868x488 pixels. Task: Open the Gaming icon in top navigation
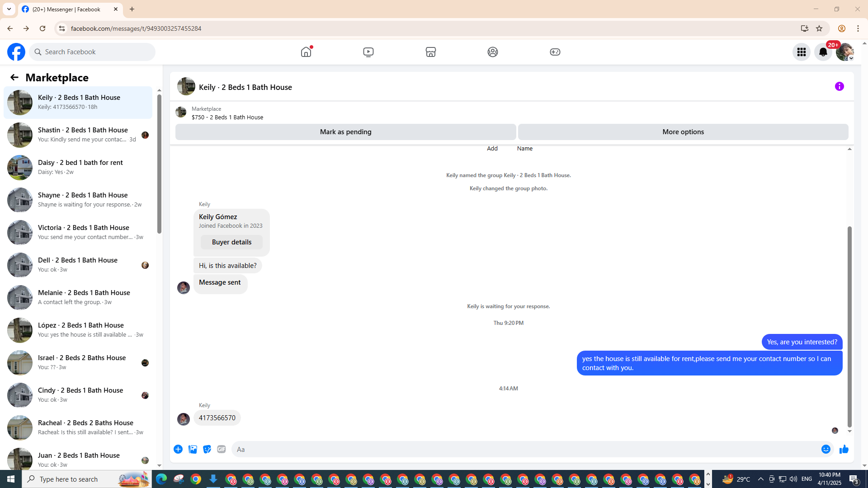click(x=555, y=52)
